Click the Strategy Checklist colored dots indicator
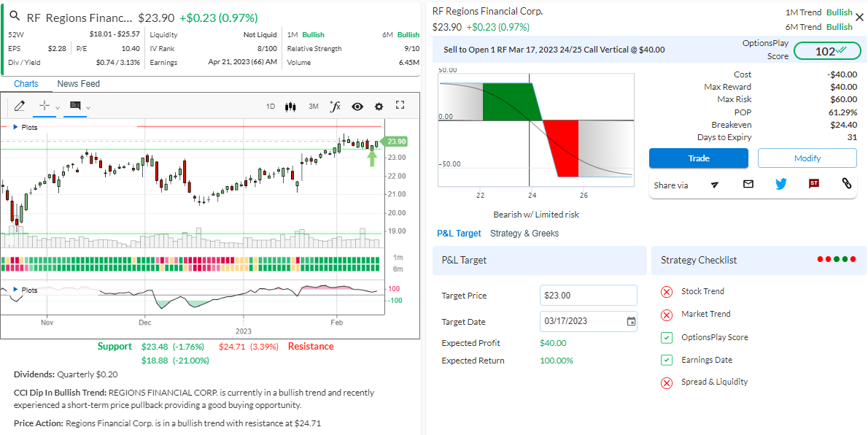Viewport: 868px width, 435px height. pos(837,259)
